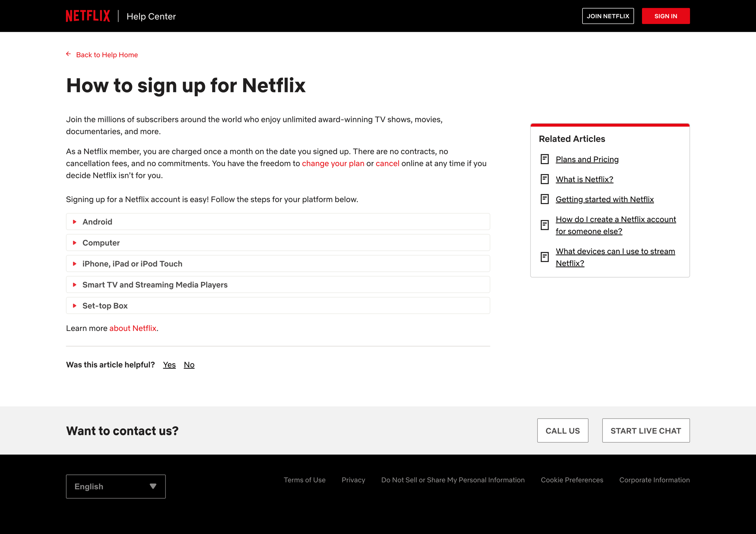Click the 'Want to contact us?' heading
Screen dimensions: 756x534
[x=122, y=431]
